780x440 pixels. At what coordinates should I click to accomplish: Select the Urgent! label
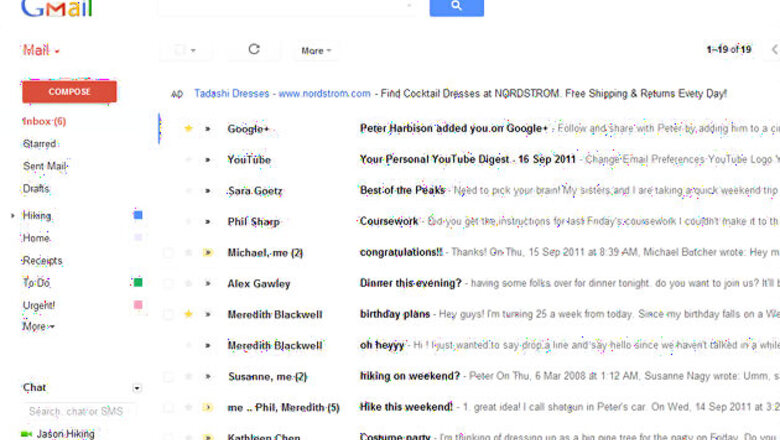point(39,305)
